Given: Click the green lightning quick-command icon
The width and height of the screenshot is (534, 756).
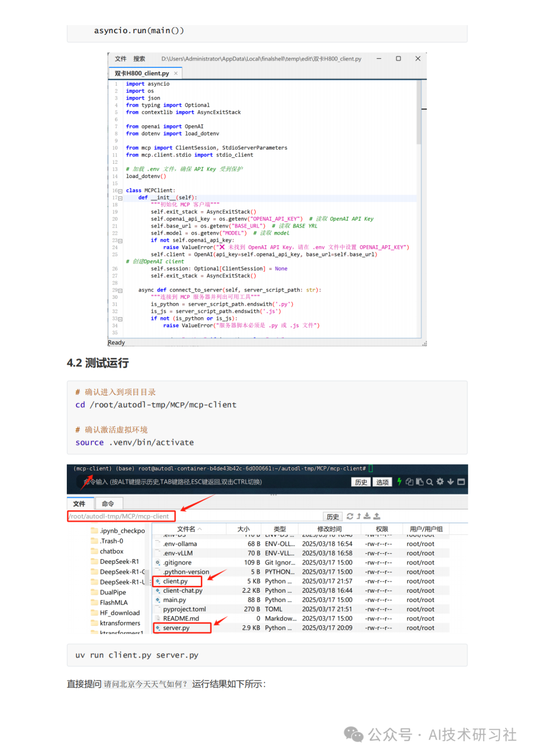Looking at the screenshot, I should (x=399, y=482).
